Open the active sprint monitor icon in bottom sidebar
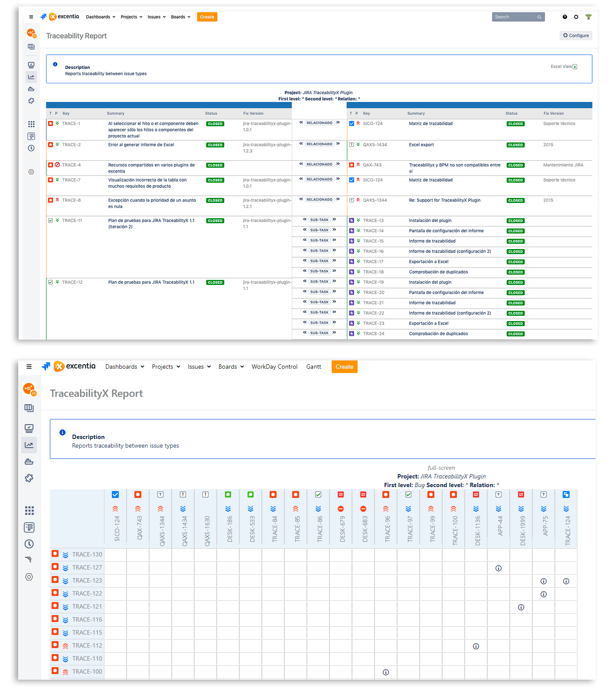This screenshot has width=616, height=694. [x=29, y=428]
